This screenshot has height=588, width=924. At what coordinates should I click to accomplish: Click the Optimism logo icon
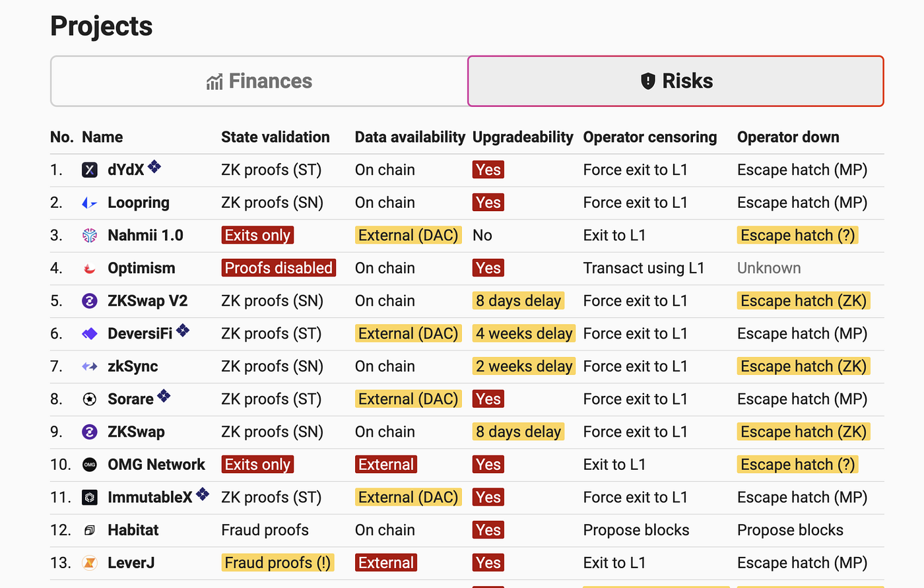[90, 269]
